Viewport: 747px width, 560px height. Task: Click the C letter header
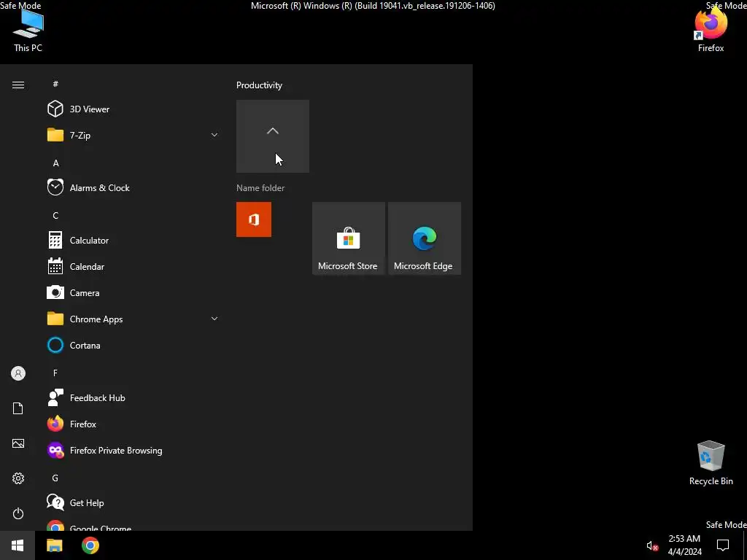[x=55, y=216]
